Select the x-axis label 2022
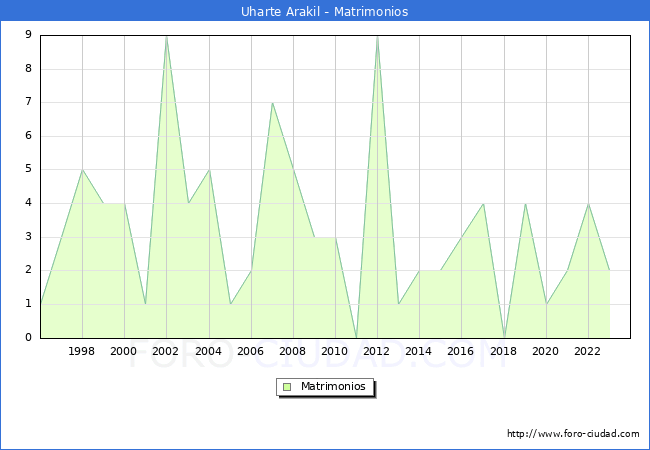 [587, 351]
